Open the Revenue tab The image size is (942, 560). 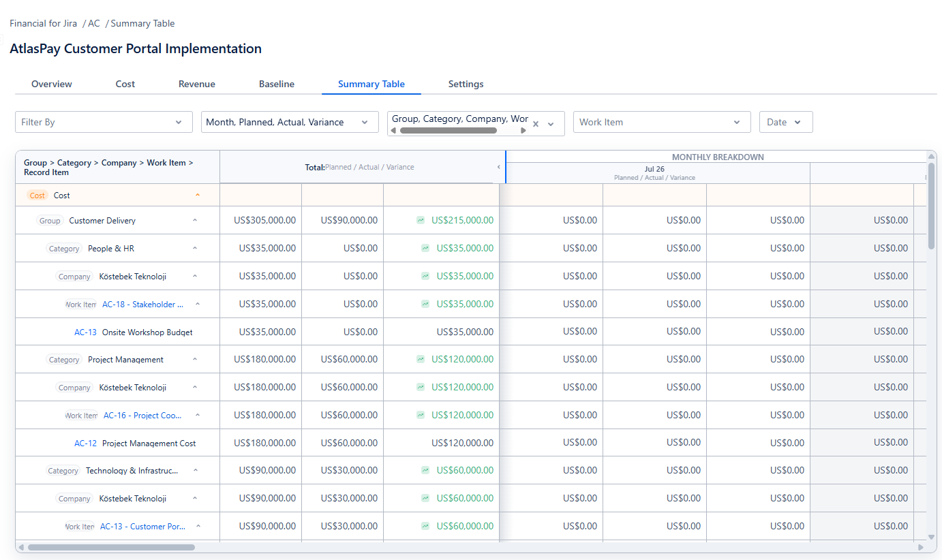pyautogui.click(x=197, y=84)
